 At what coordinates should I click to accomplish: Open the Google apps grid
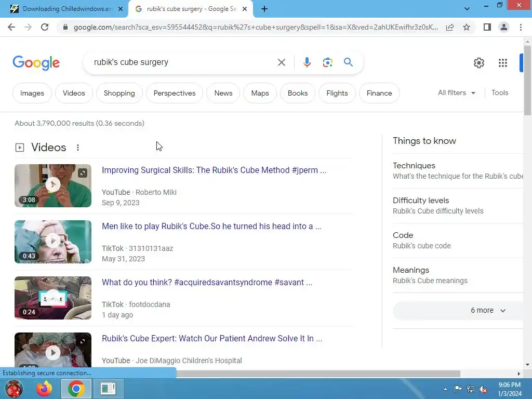tap(503, 63)
